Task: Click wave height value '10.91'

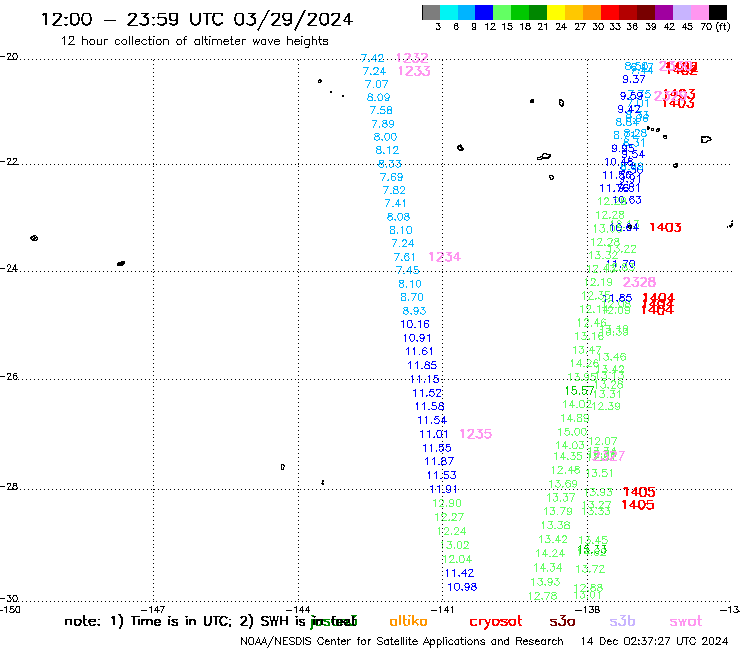Action: click(417, 338)
